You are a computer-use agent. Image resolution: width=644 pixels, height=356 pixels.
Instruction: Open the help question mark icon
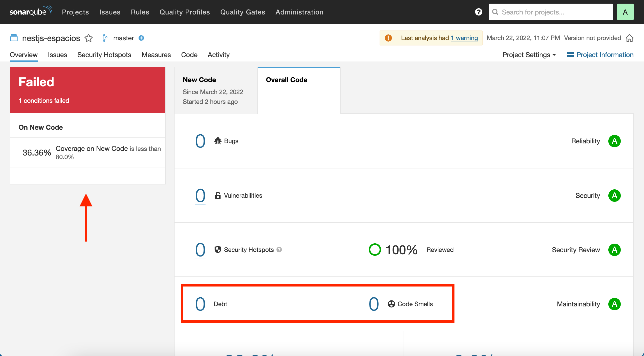point(478,12)
